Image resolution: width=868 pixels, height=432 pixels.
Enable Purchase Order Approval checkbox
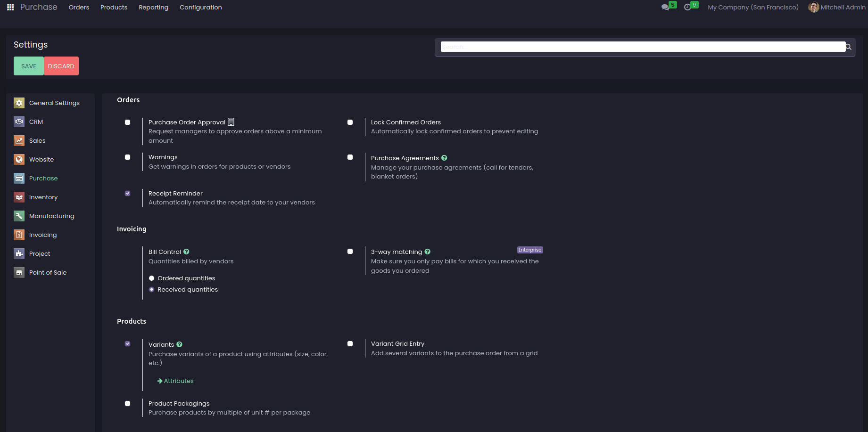(127, 122)
